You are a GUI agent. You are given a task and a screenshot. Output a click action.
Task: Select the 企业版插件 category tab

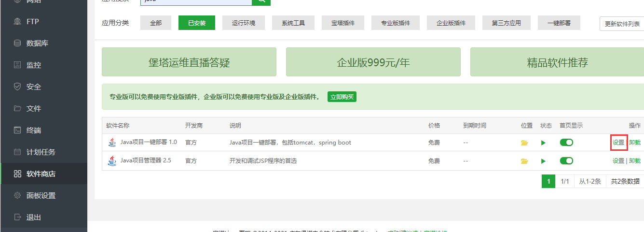pyautogui.click(x=451, y=23)
